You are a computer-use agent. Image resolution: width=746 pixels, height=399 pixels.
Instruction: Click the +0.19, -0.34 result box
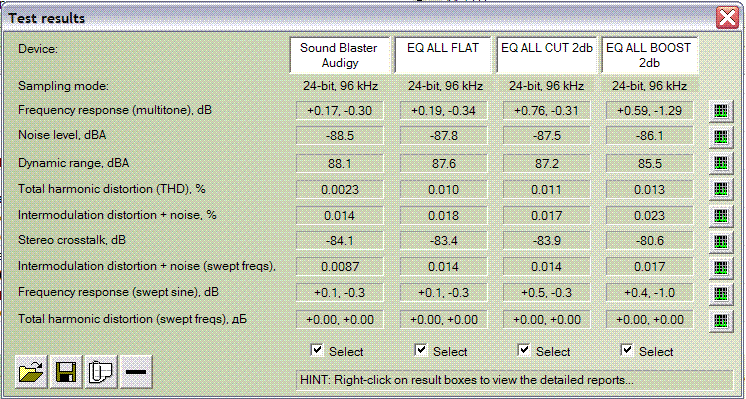point(443,111)
